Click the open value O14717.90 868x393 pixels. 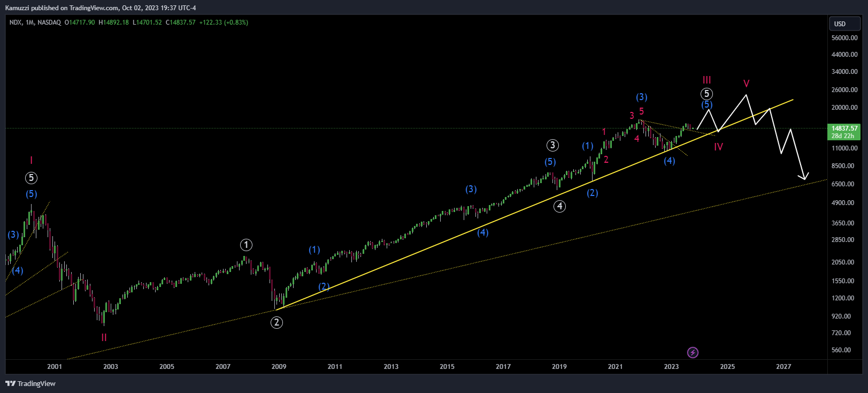80,22
